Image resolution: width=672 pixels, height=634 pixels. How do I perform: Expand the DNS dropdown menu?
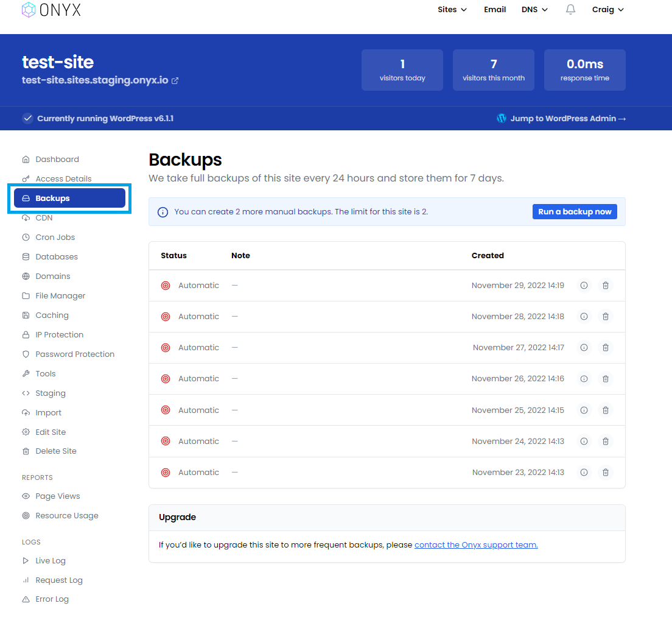[534, 9]
